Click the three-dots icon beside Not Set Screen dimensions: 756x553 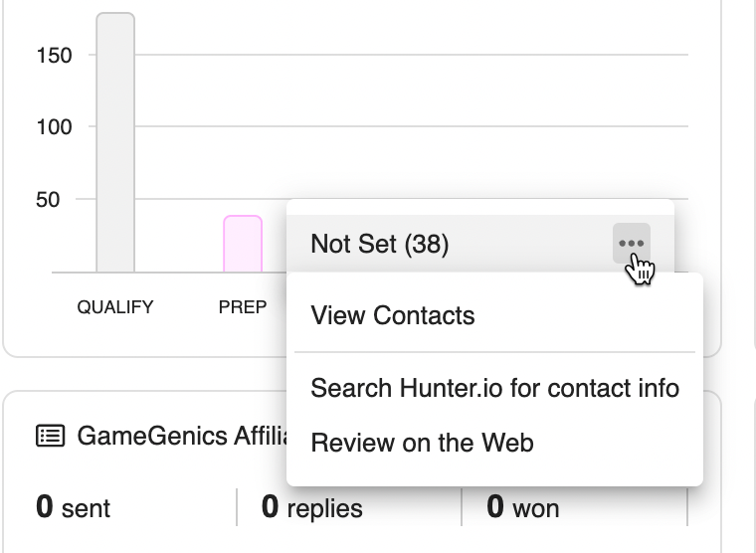632,244
